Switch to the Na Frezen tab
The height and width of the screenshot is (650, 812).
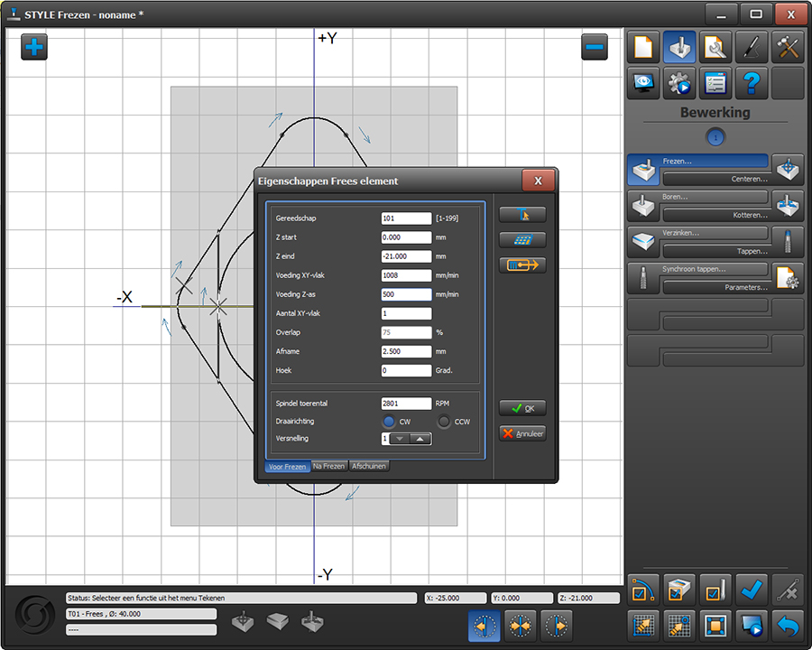coord(329,467)
